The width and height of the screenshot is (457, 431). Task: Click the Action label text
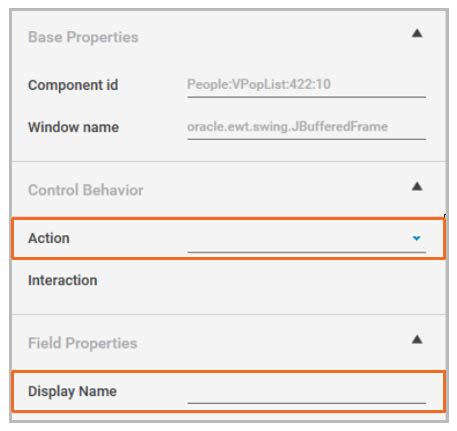pos(49,238)
